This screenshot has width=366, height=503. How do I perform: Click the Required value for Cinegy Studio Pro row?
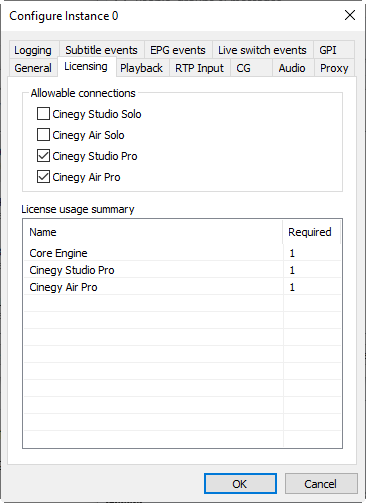point(292,270)
